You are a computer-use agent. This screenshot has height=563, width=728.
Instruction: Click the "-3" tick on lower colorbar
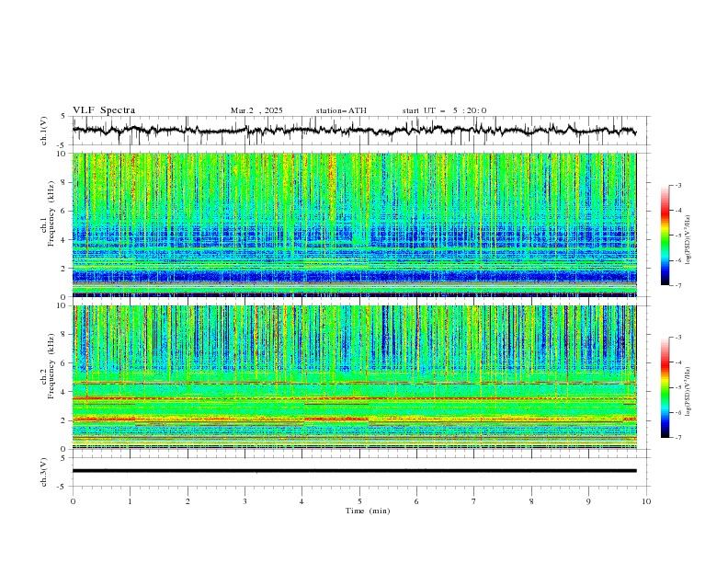677,338
